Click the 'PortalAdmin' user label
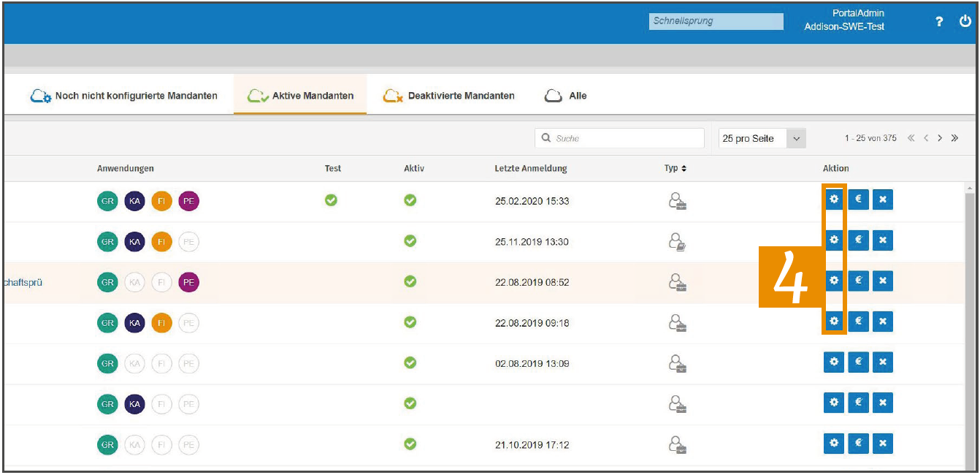Screen dimensions: 980x475 [x=859, y=14]
